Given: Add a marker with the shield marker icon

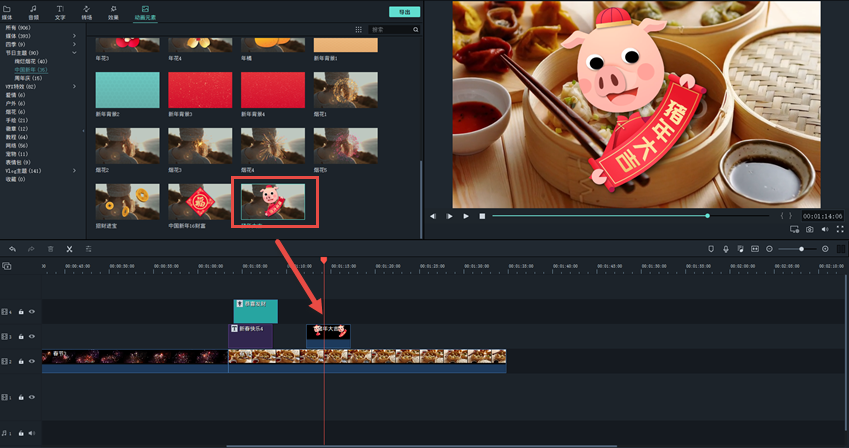Looking at the screenshot, I should pos(711,249).
